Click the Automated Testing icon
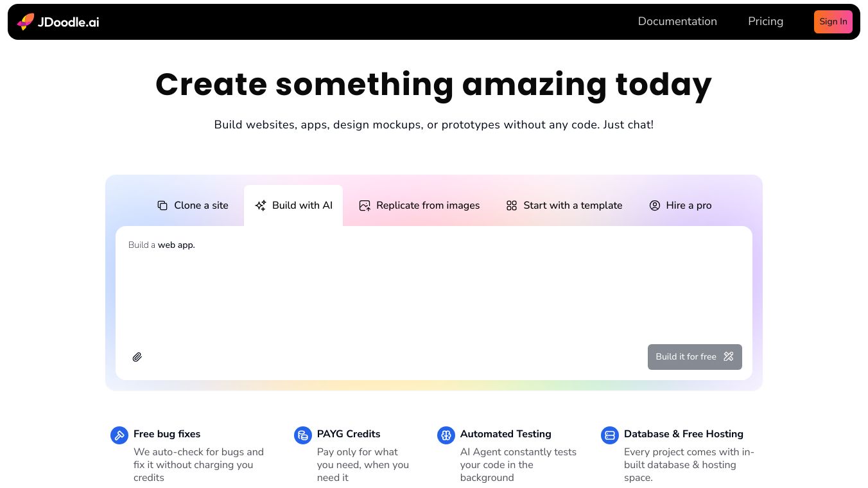868x488 pixels. tap(446, 435)
